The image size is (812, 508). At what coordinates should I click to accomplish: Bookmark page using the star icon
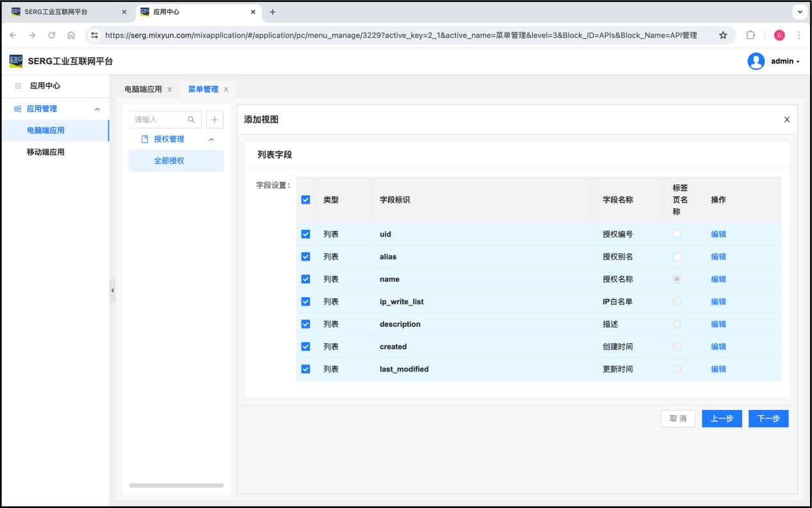(x=723, y=35)
